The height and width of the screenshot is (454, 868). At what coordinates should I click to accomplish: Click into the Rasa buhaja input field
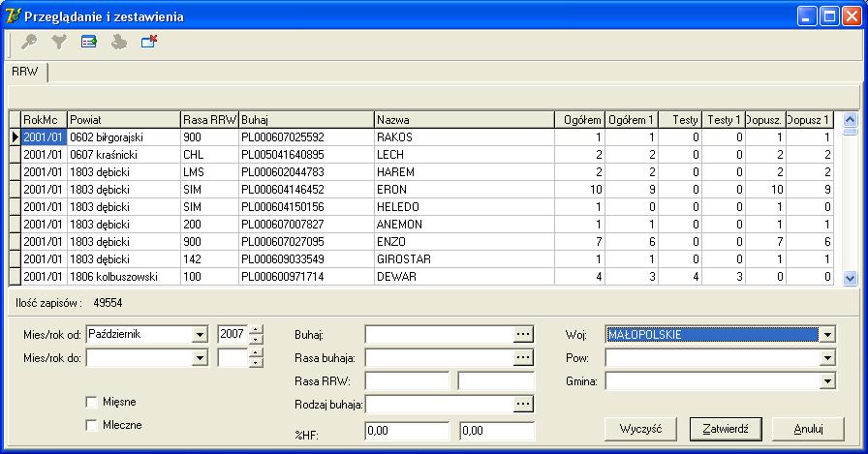point(439,358)
